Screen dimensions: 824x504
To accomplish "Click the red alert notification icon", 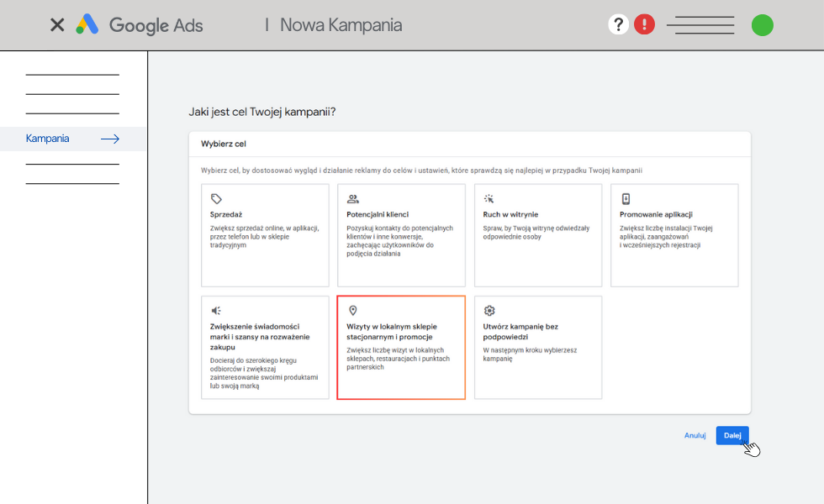I will tap(644, 24).
